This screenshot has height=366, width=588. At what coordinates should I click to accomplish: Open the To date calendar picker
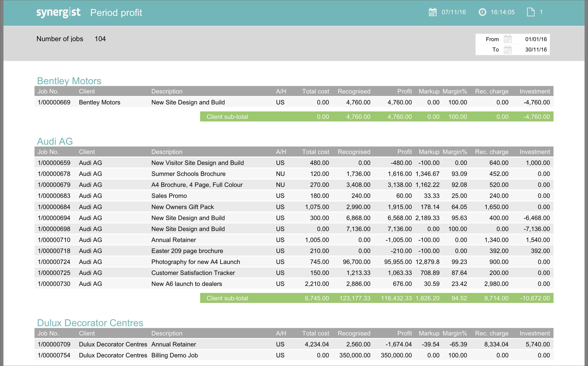508,50
